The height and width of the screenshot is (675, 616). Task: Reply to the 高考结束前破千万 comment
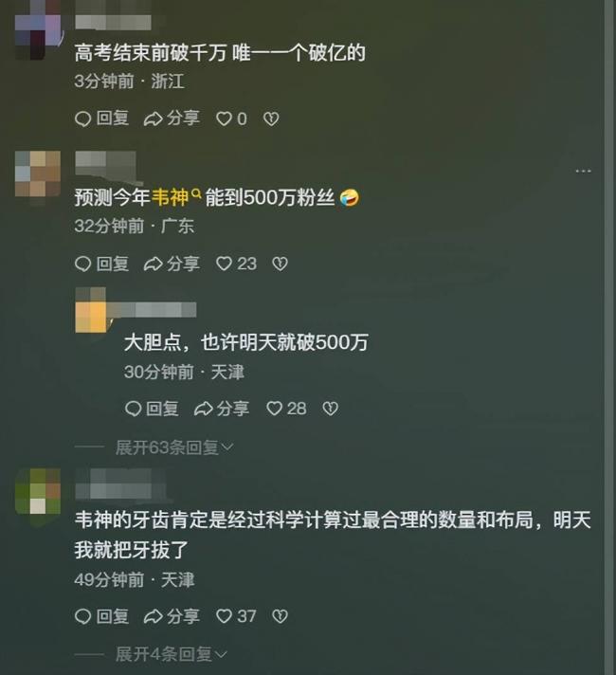[x=101, y=119]
